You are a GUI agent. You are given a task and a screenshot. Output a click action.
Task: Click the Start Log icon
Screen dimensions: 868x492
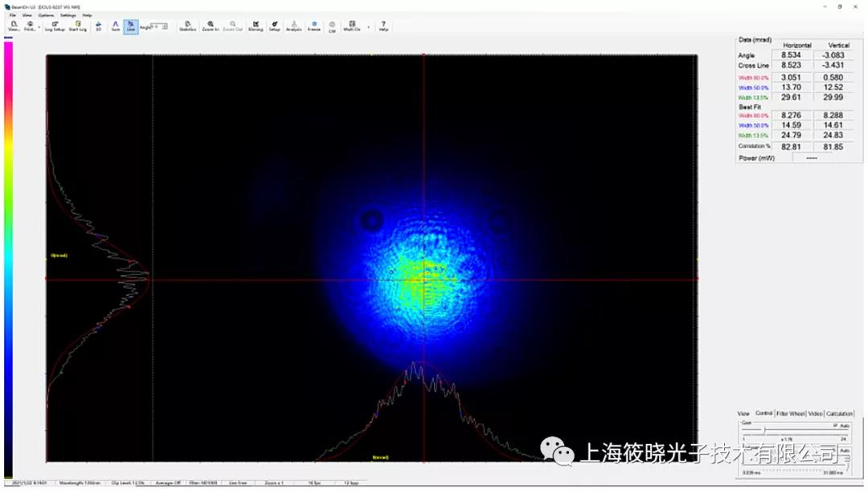pos(77,26)
